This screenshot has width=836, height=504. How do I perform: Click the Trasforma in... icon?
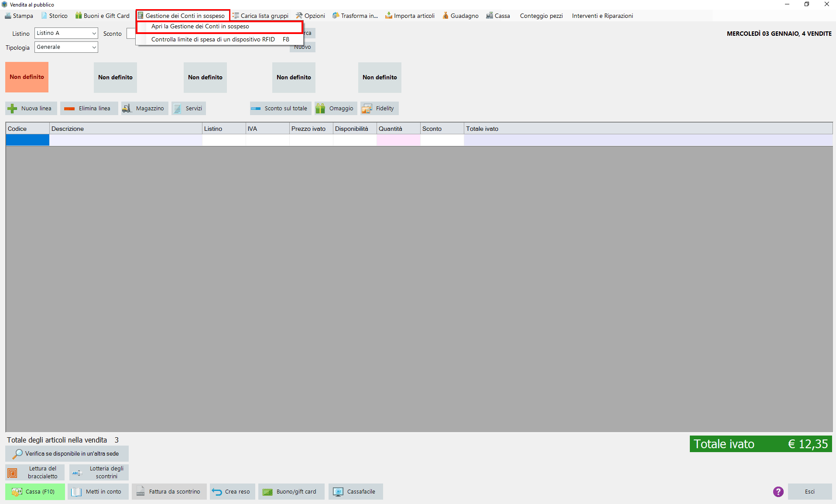point(336,16)
